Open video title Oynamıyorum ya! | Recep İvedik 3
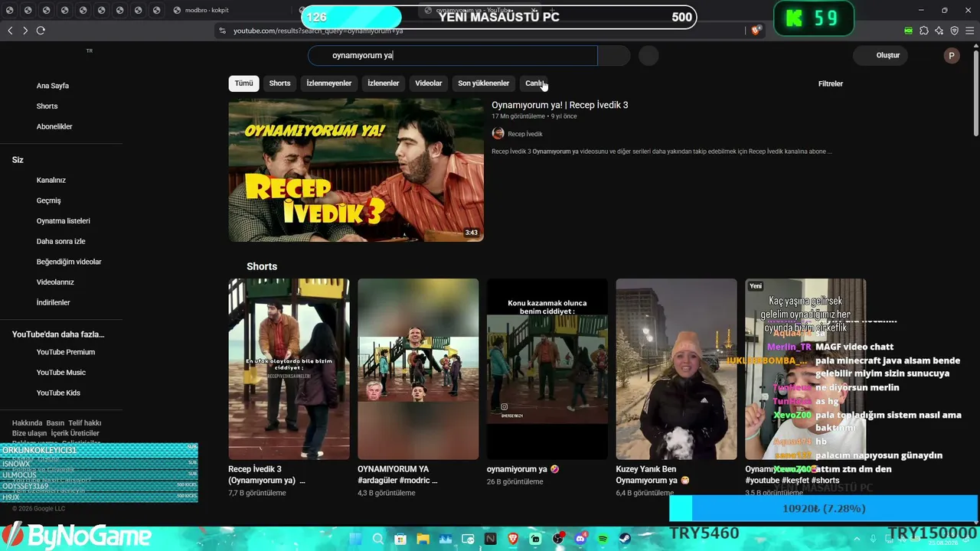The image size is (980, 551). pyautogui.click(x=560, y=105)
